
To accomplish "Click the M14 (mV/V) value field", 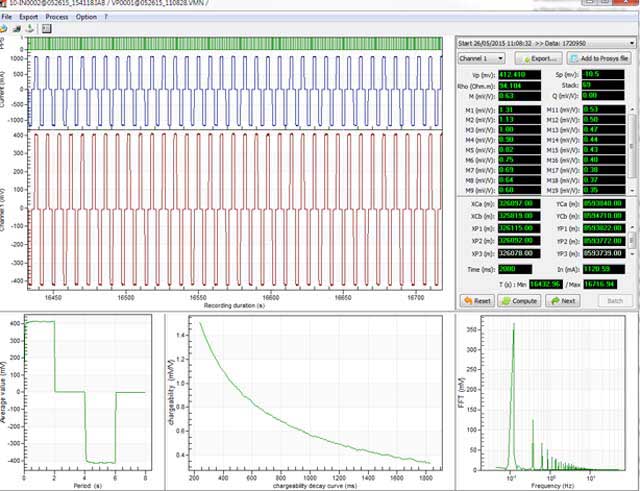I will pyautogui.click(x=603, y=140).
